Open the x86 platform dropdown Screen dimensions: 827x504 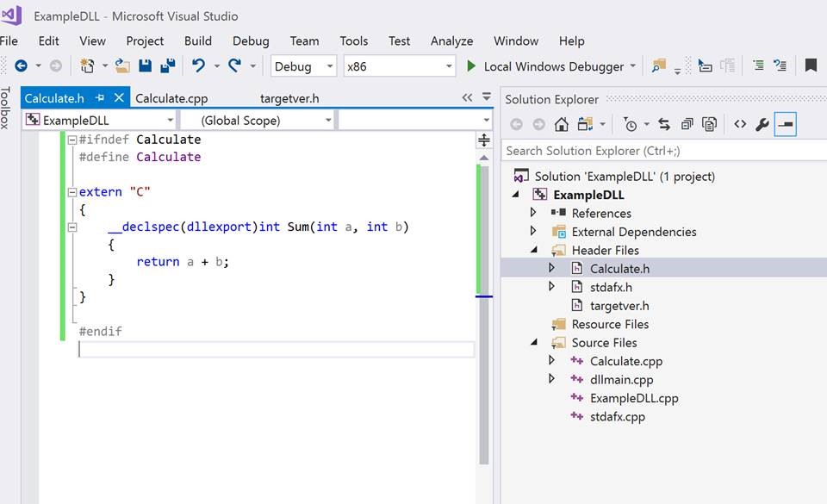pos(449,66)
